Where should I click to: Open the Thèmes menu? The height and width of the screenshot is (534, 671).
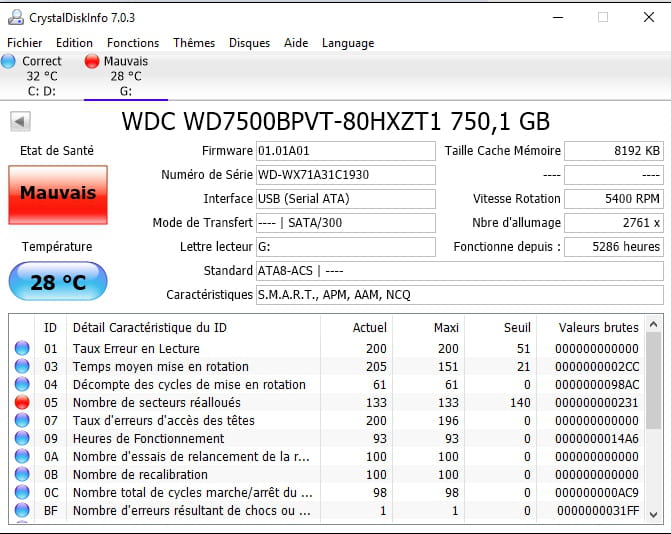194,43
